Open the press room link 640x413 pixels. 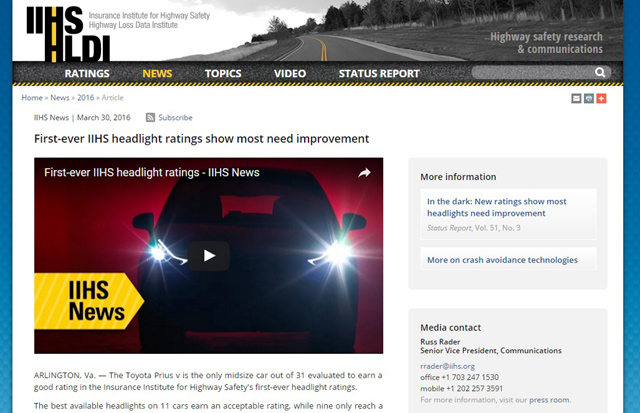pos(549,400)
